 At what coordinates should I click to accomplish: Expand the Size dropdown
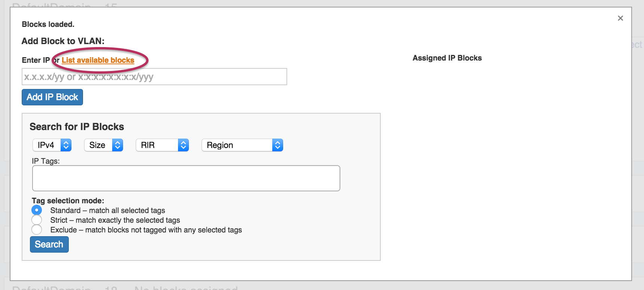point(103,145)
